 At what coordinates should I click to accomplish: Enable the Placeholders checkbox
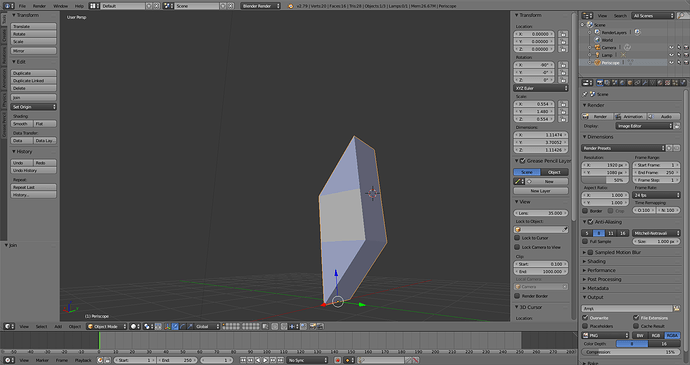pos(585,326)
